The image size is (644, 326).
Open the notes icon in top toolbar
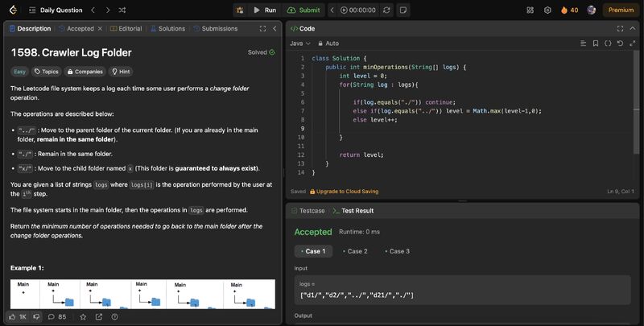tap(404, 10)
